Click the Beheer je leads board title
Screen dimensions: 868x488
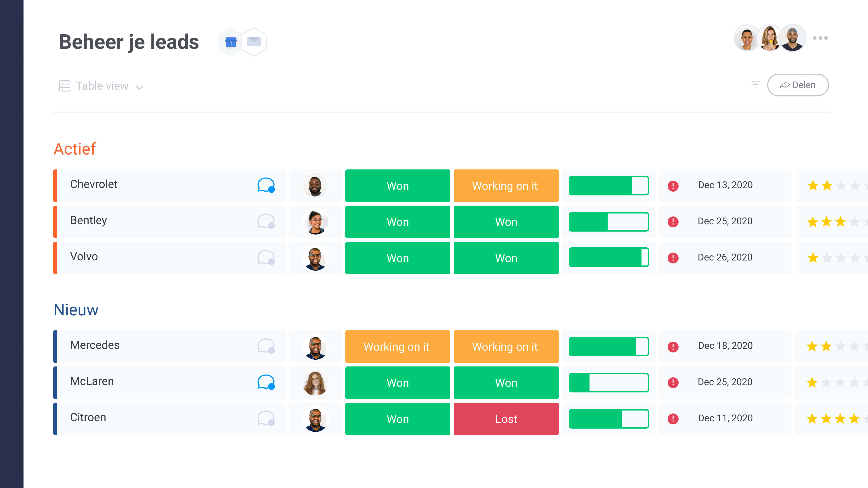click(129, 42)
